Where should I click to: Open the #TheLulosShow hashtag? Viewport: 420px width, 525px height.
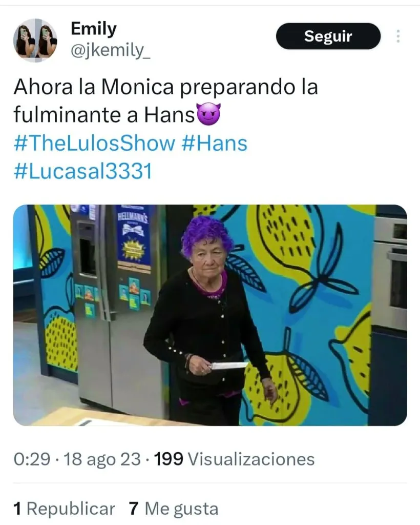(x=94, y=144)
